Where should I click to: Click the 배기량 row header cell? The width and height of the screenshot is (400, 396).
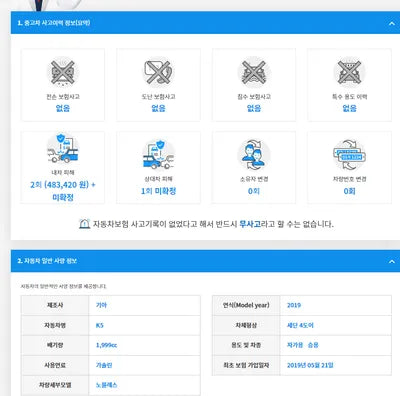coord(55,345)
